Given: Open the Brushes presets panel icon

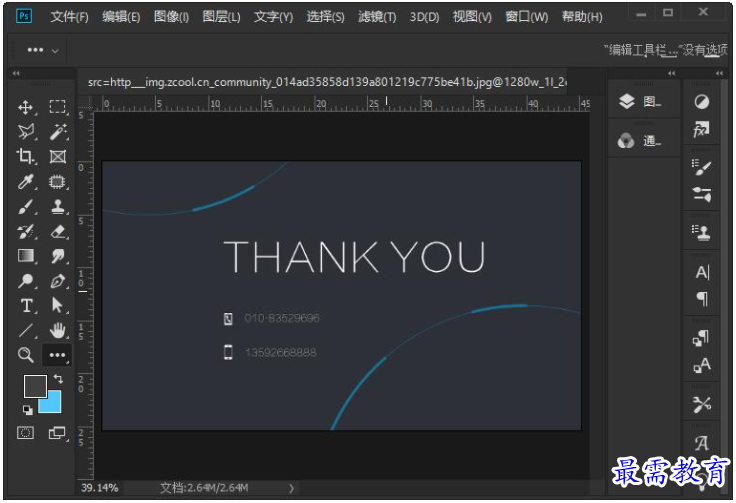Looking at the screenshot, I should pyautogui.click(x=702, y=193).
